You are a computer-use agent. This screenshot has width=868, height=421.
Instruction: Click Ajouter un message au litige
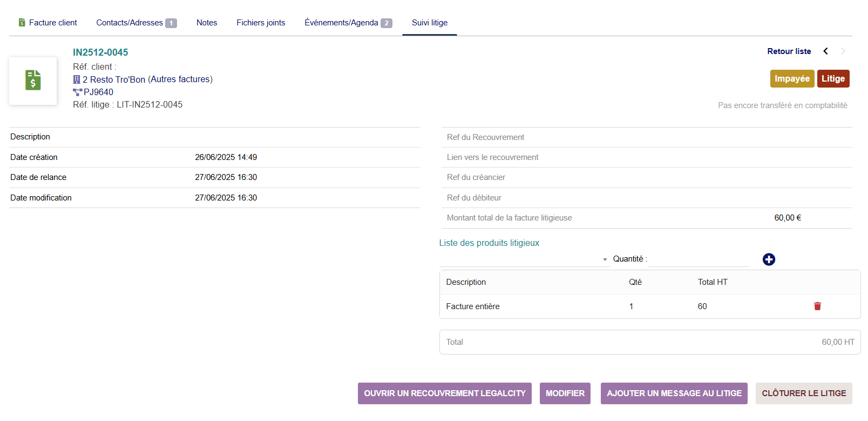[674, 393]
